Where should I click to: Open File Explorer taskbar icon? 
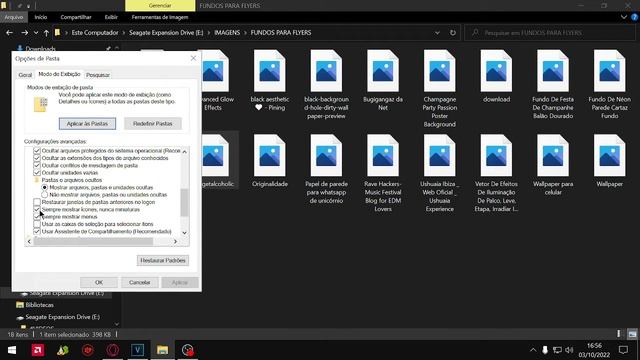(162, 350)
